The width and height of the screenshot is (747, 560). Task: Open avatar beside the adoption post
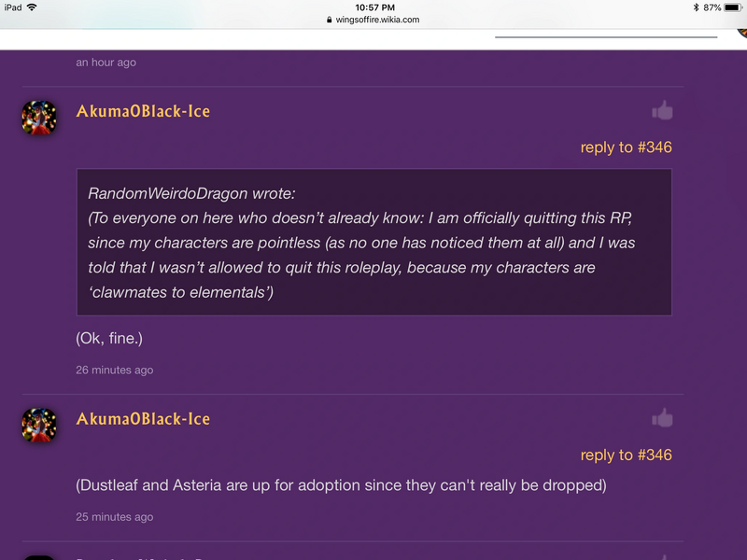pyautogui.click(x=39, y=425)
